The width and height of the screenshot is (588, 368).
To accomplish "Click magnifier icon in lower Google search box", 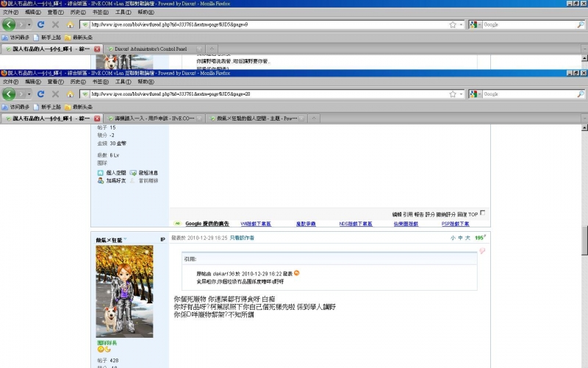I will point(581,94).
